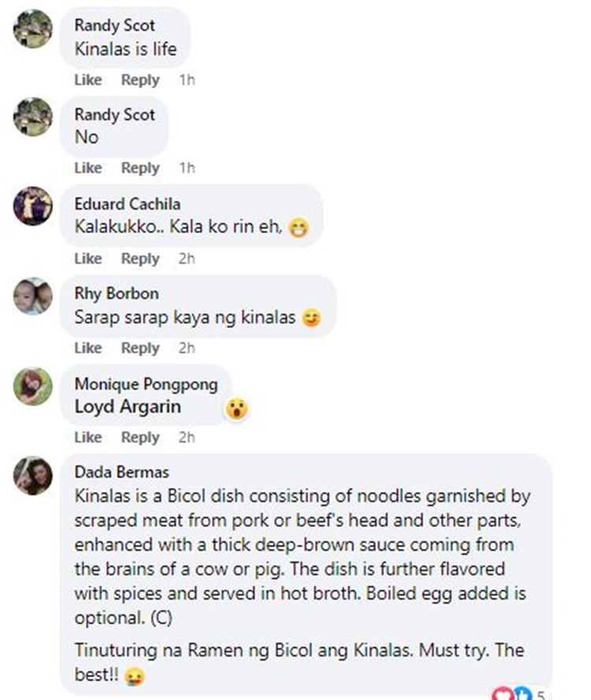Like Rhy Borbon's kinalas comment
591x700 pixels.
click(88, 347)
